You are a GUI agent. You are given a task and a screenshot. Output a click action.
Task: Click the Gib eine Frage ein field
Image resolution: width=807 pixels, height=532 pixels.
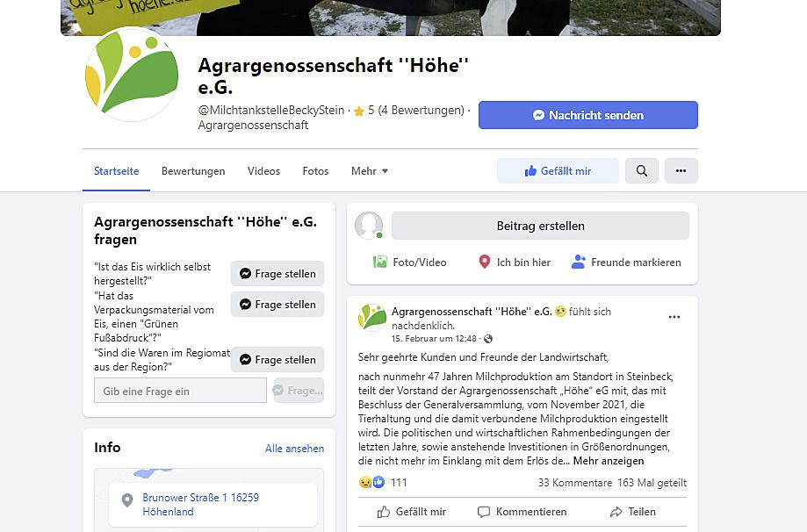[x=180, y=391]
